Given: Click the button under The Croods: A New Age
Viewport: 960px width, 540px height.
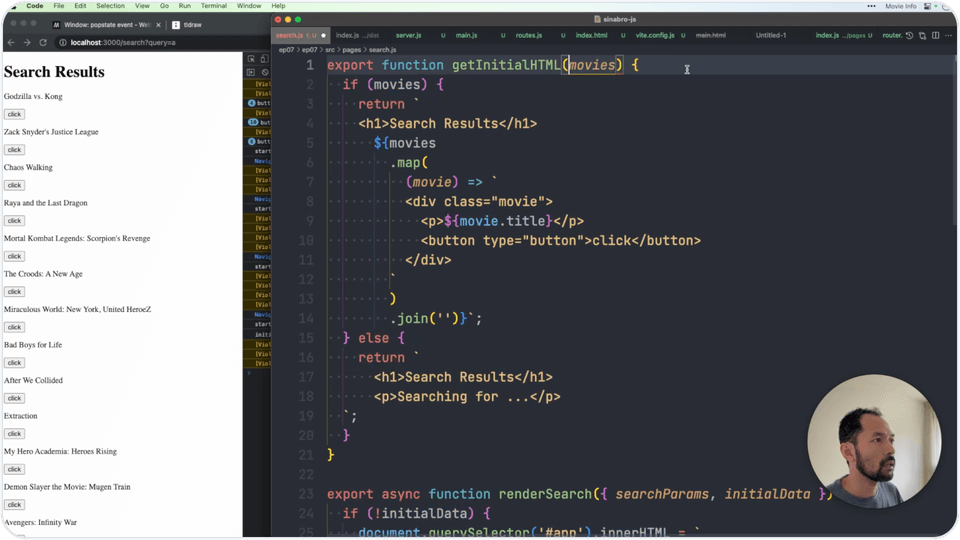Looking at the screenshot, I should [x=14, y=291].
